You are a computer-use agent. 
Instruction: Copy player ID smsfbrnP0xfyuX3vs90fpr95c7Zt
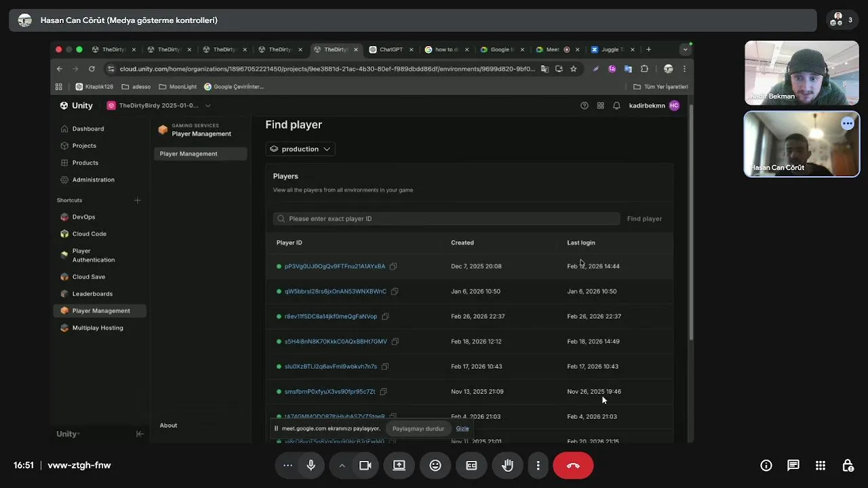[383, 392]
